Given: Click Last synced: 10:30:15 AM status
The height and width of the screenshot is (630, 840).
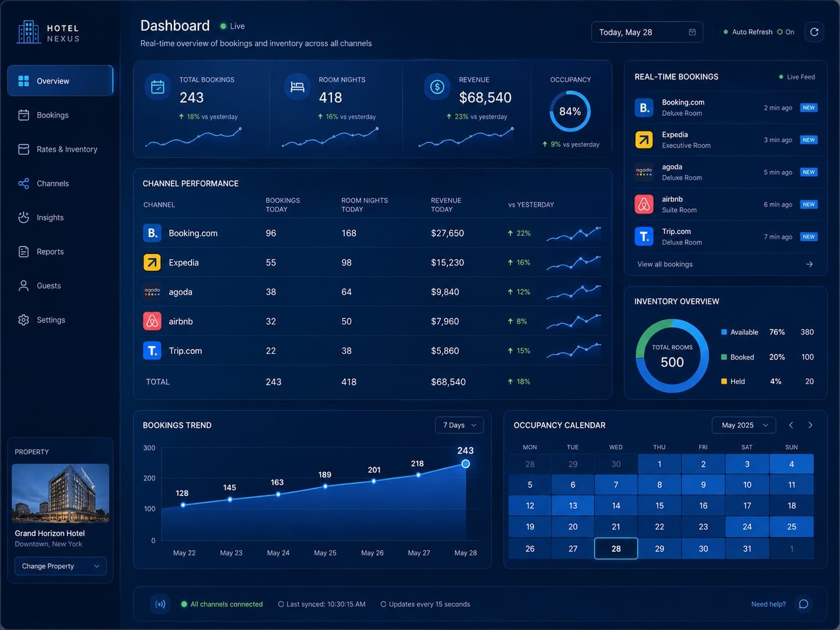Looking at the screenshot, I should [322, 604].
